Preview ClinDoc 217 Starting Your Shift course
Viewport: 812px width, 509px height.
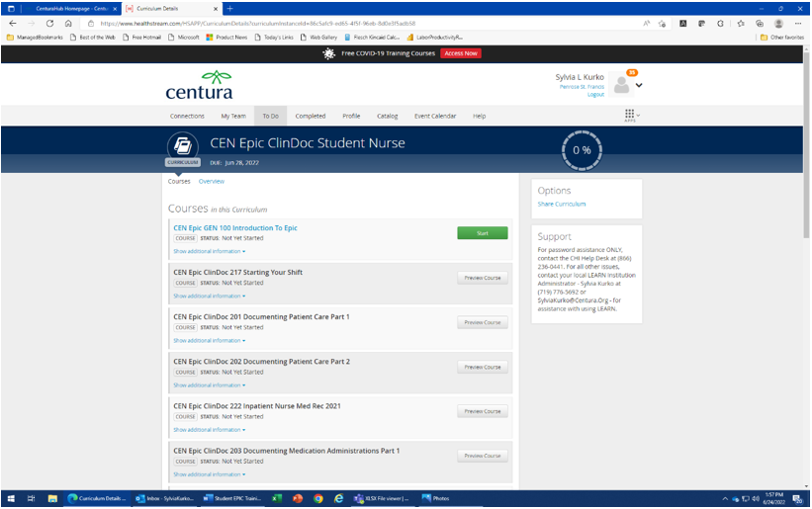[x=482, y=278]
